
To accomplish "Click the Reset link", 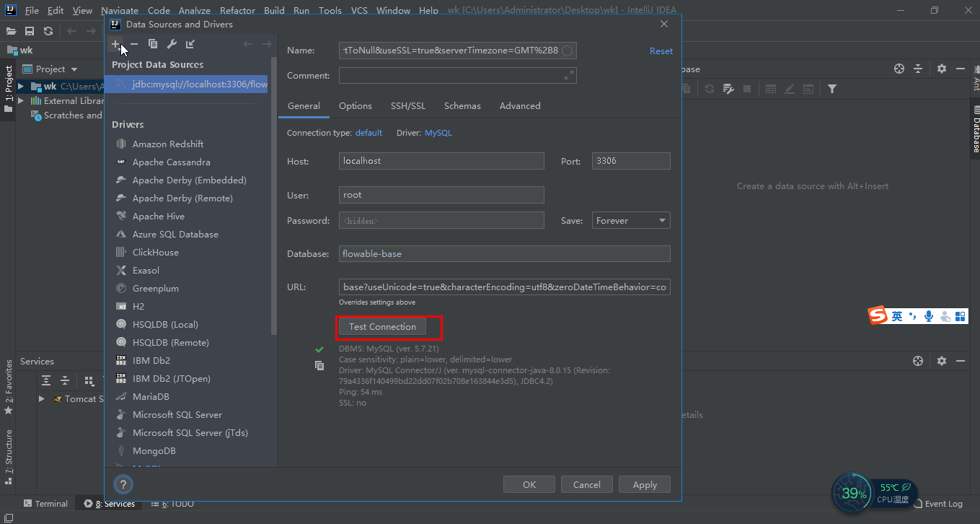I will 661,51.
